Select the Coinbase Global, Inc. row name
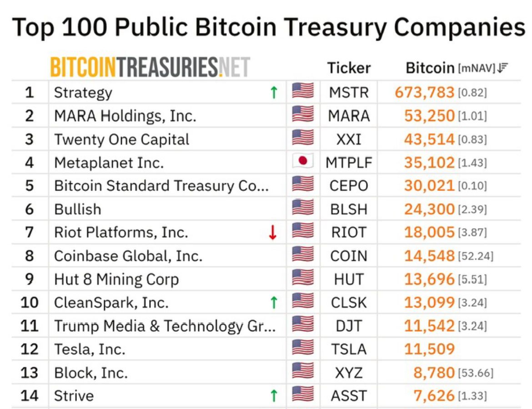The image size is (532, 409). [128, 256]
